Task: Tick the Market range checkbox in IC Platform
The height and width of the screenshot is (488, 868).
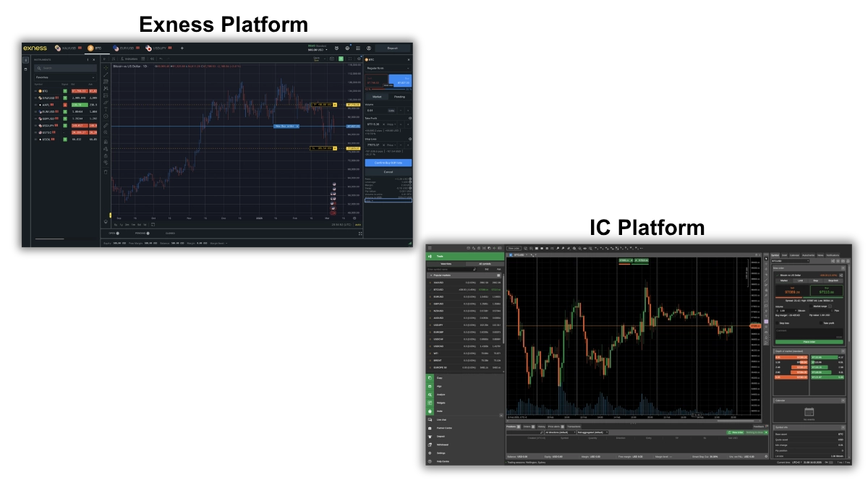Action: tap(810, 306)
